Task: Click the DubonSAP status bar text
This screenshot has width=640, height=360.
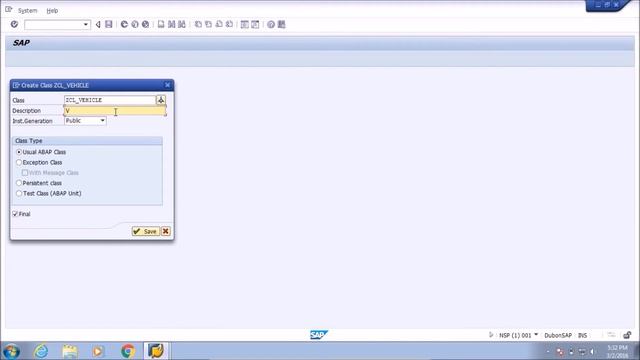Action: point(558,336)
